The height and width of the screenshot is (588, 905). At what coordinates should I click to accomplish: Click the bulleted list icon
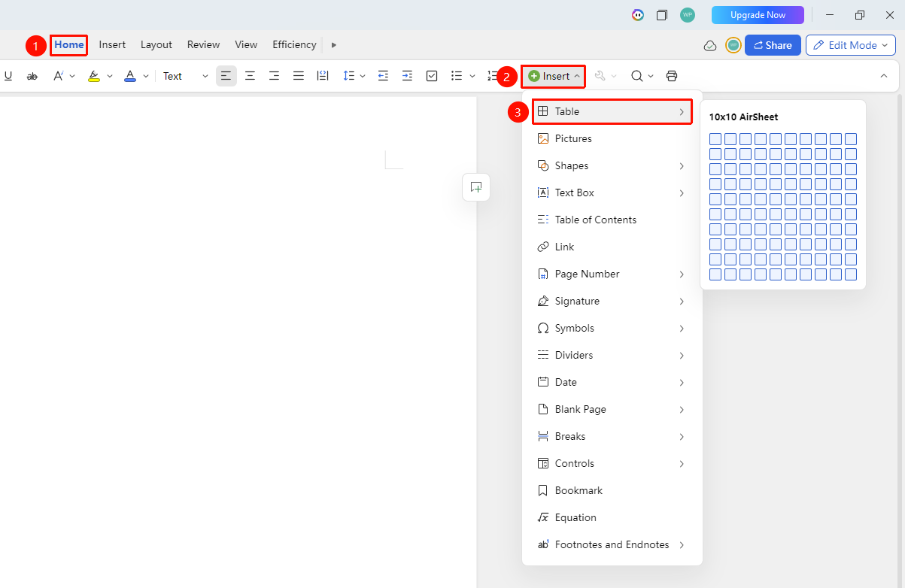pyautogui.click(x=456, y=76)
